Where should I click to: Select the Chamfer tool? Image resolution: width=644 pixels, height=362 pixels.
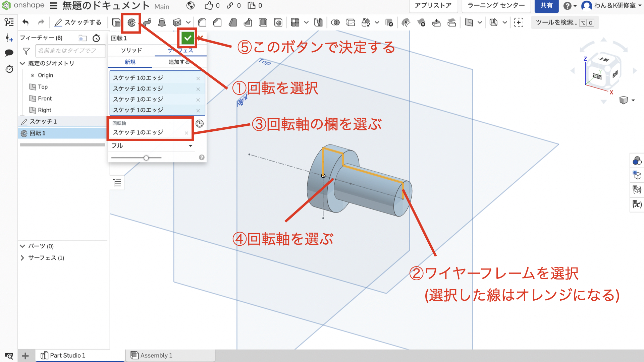tap(217, 22)
